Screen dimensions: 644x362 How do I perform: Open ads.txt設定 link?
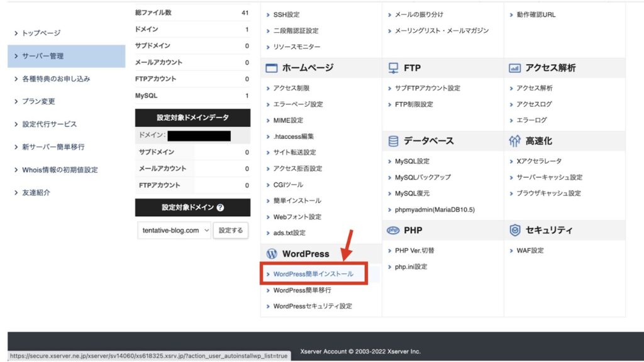[289, 233]
